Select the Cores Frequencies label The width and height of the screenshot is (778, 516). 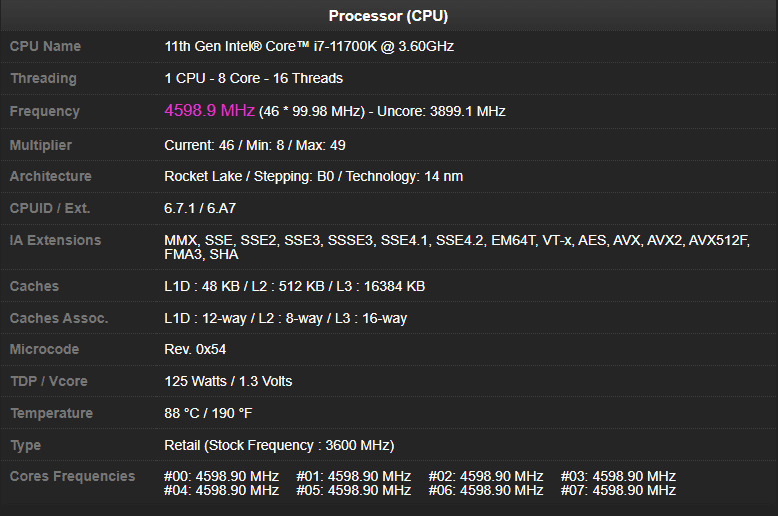pyautogui.click(x=72, y=476)
